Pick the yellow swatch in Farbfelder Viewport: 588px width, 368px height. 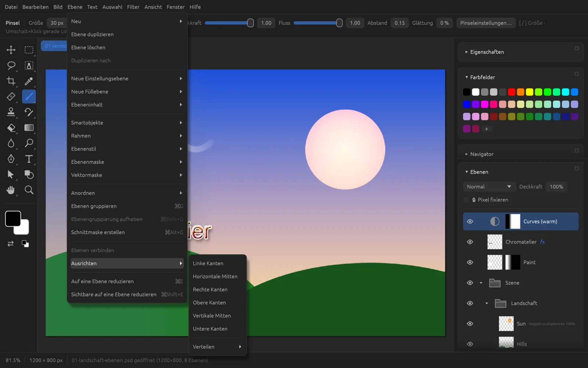530,92
